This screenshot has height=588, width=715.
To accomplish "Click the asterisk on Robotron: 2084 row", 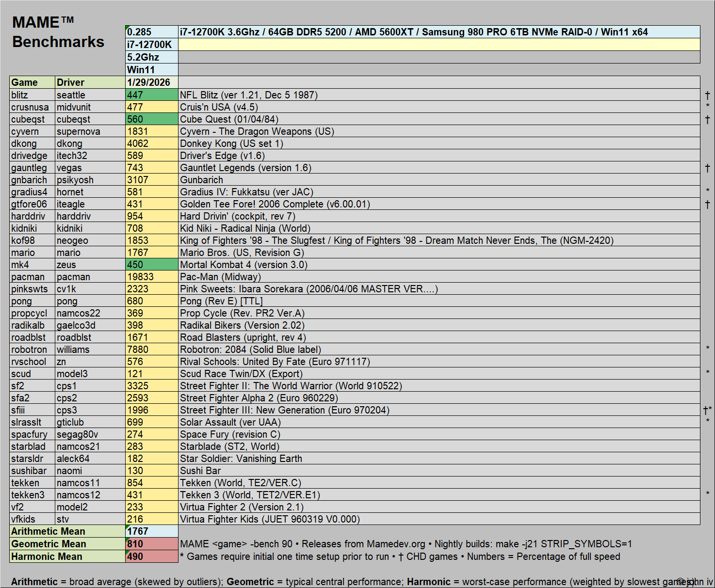I will tap(708, 349).
